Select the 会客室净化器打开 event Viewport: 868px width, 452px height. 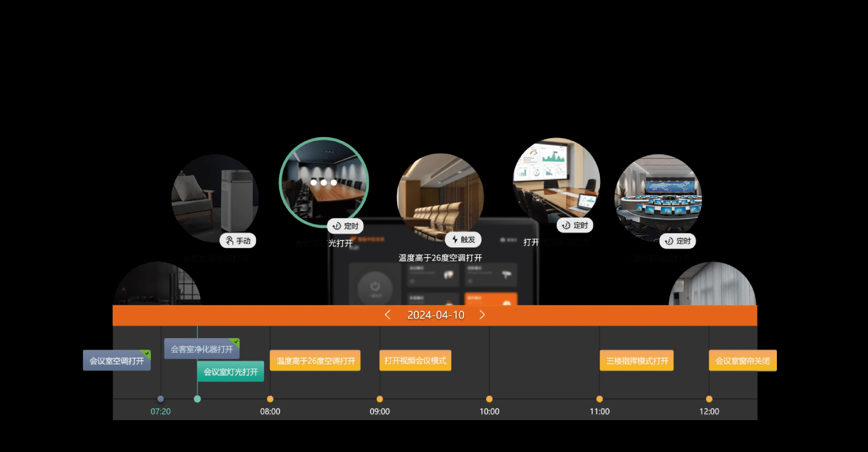pyautogui.click(x=201, y=348)
